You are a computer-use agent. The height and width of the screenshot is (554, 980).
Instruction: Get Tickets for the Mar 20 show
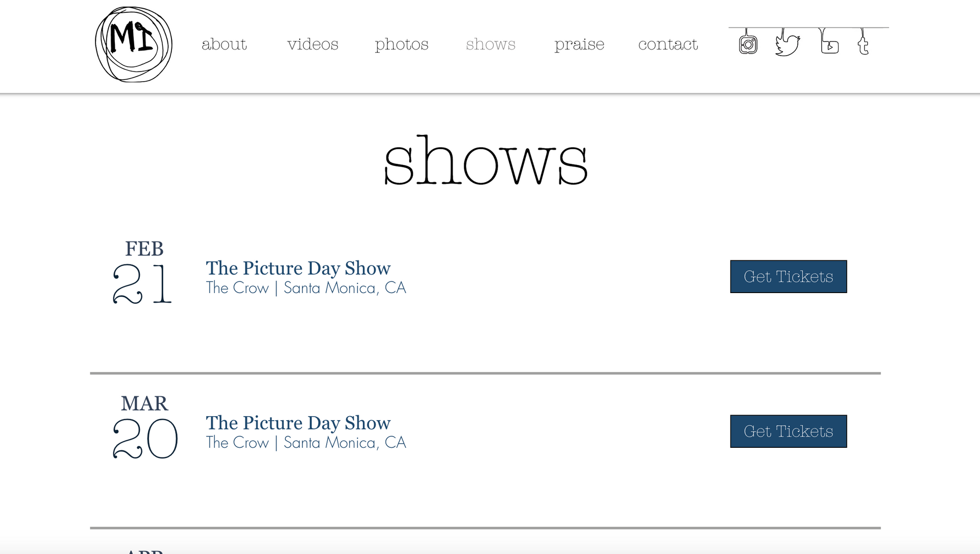(x=789, y=431)
